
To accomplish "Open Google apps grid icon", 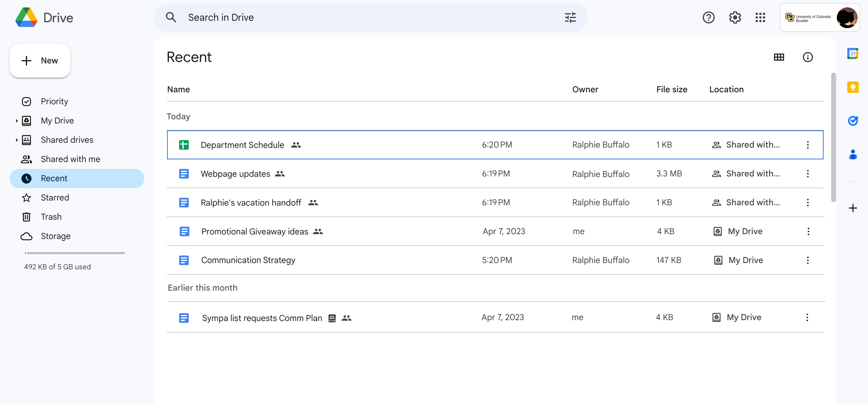I will click(761, 17).
